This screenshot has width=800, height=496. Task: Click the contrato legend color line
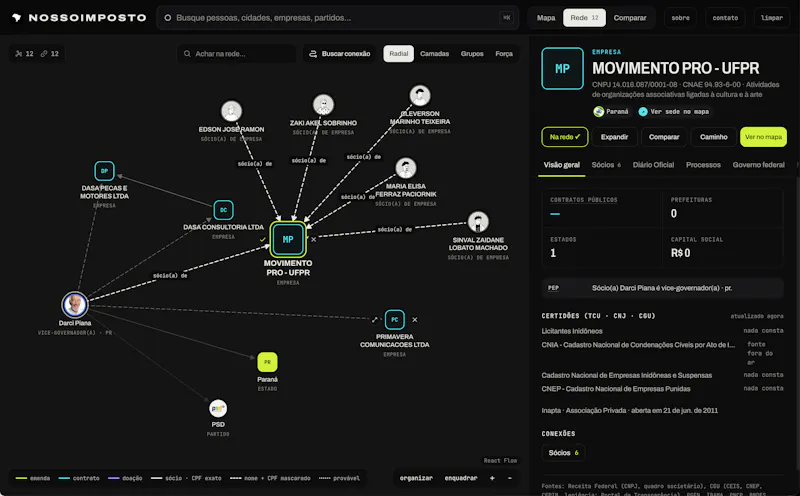(x=64, y=478)
